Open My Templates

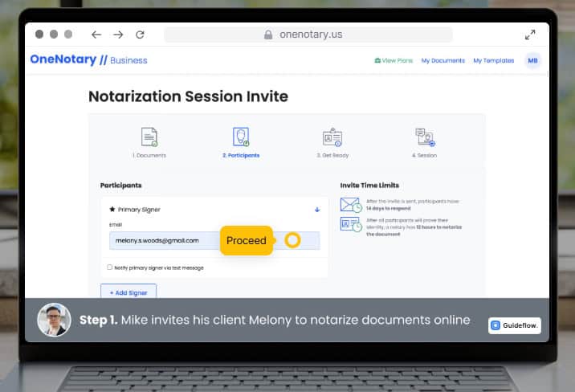tap(494, 60)
